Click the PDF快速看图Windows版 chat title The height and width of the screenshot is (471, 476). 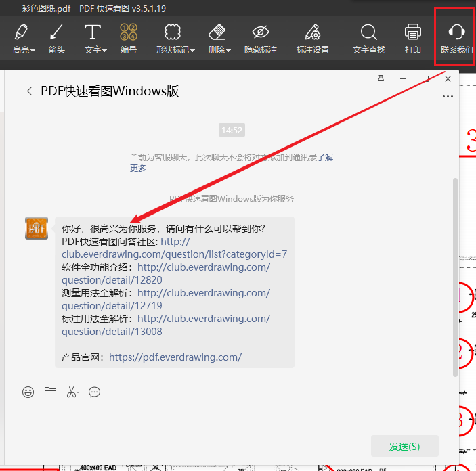(x=110, y=91)
